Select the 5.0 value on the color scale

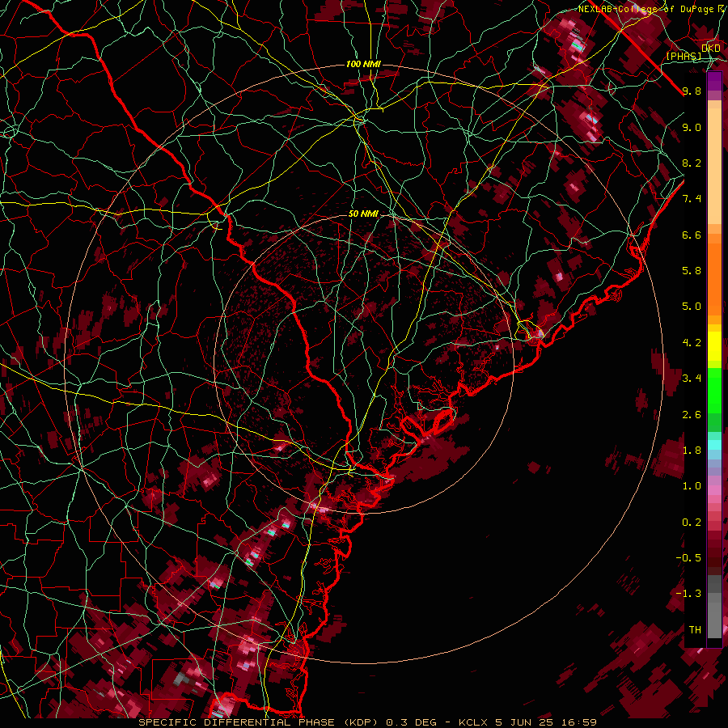pyautogui.click(x=692, y=307)
